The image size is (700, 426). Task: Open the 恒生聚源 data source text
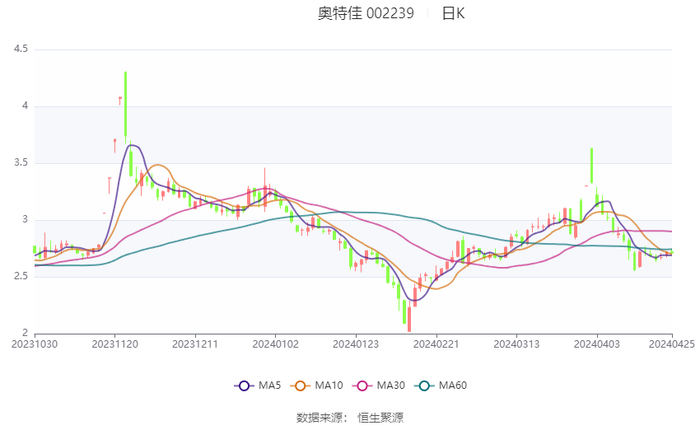coord(381,417)
